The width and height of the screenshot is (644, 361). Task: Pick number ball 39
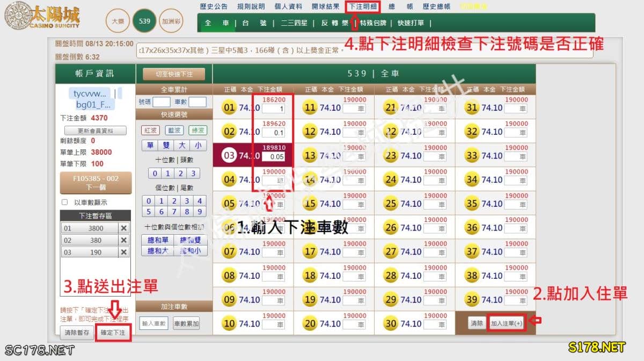click(472, 300)
